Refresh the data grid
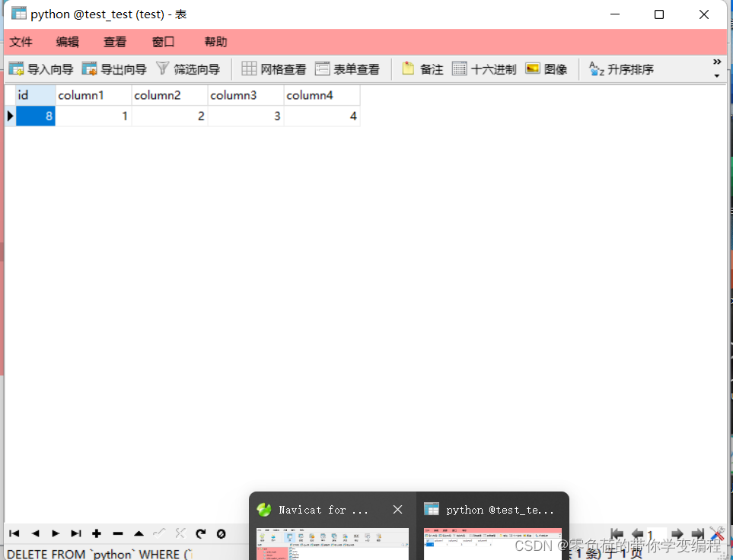Image resolution: width=733 pixels, height=560 pixels. coord(200,533)
